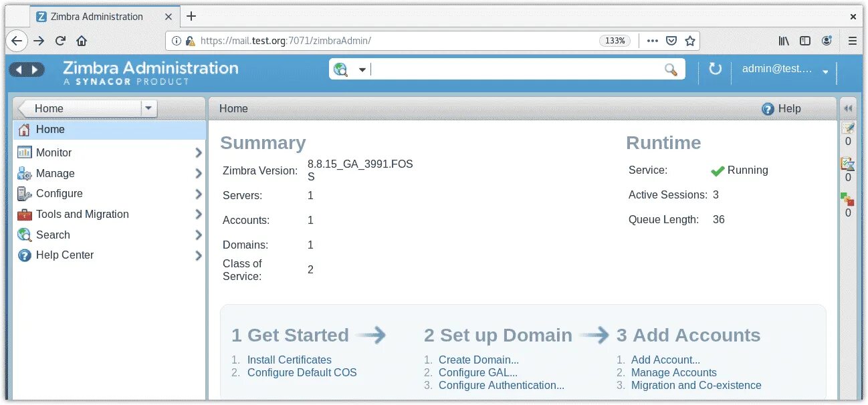Open the Install Certificates link
The width and height of the screenshot is (868, 405).
click(x=290, y=360)
